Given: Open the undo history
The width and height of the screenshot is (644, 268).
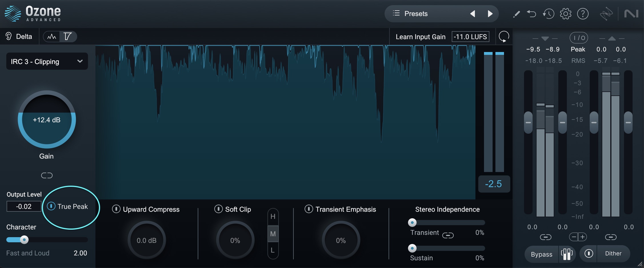Looking at the screenshot, I should pyautogui.click(x=548, y=14).
